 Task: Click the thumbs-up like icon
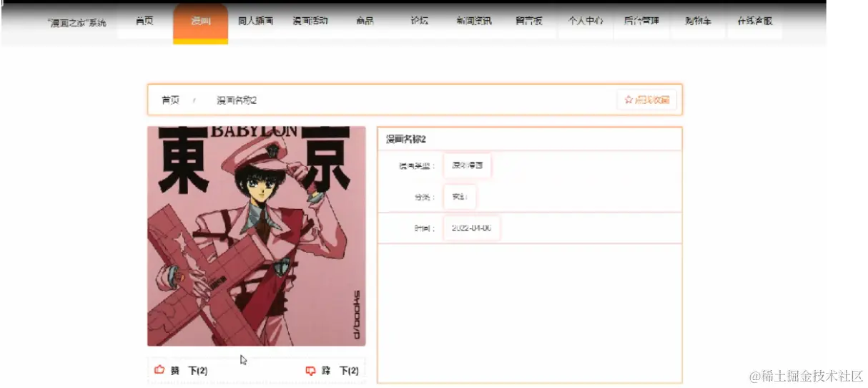[159, 370]
